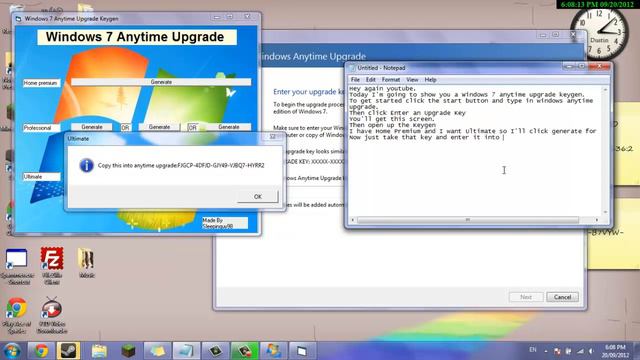The image size is (640, 360).
Task: Click the keygen window title bar icon
Action: 18,19
